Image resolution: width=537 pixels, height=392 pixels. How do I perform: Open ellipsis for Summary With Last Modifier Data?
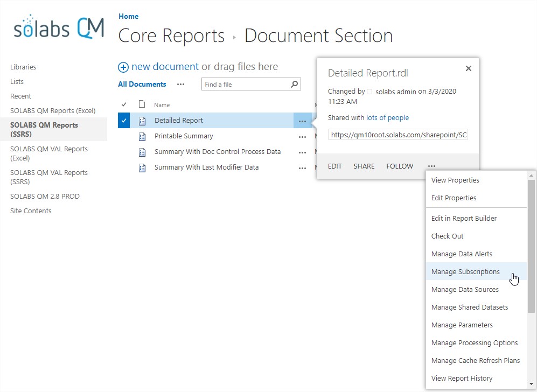click(302, 168)
